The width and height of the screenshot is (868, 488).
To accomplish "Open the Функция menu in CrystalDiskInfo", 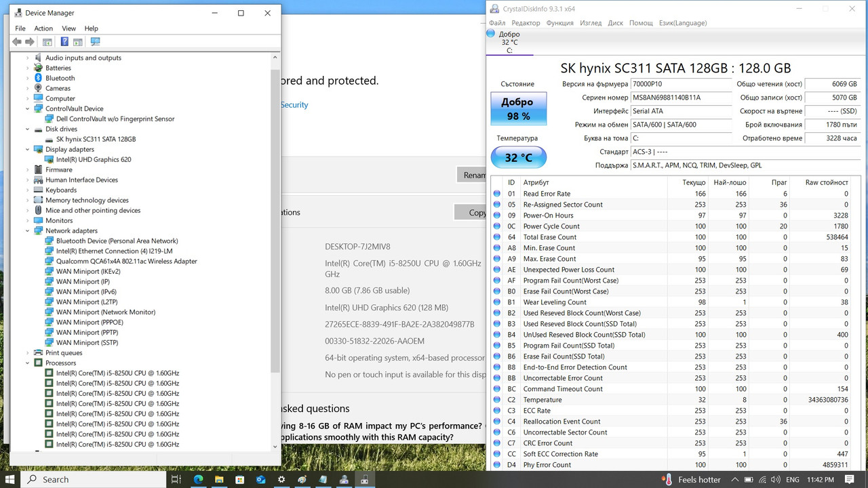I will (x=559, y=23).
